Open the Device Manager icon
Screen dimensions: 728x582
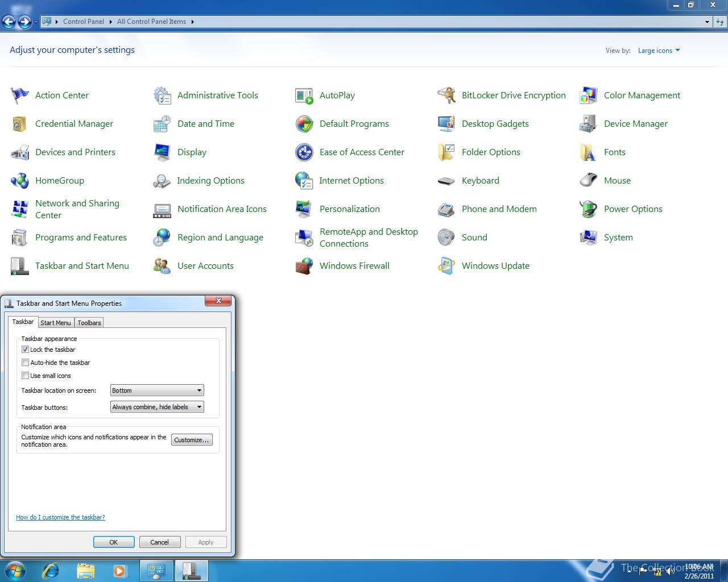[x=589, y=124]
